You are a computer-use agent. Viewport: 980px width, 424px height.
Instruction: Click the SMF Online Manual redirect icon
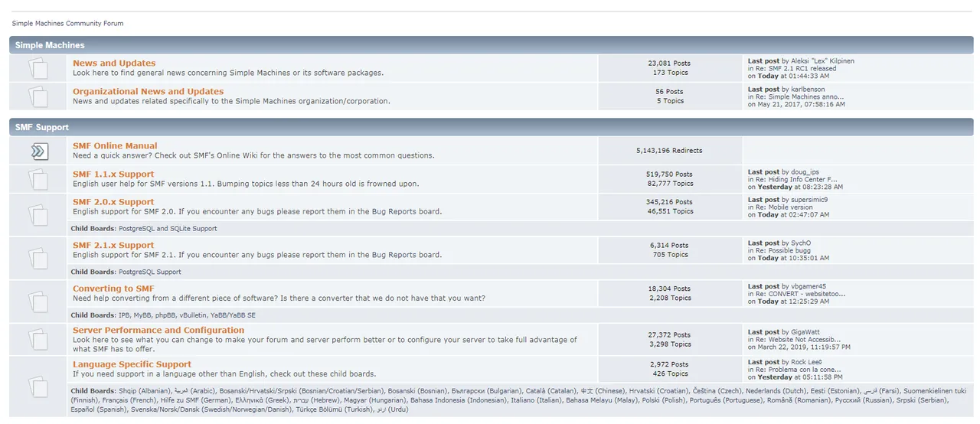tap(38, 151)
